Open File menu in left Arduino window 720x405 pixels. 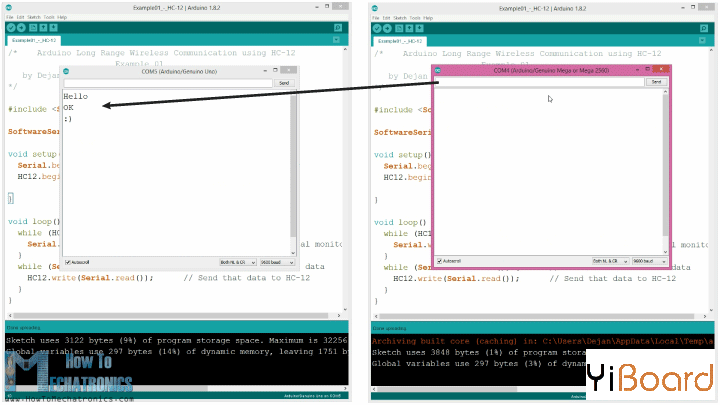10,17
